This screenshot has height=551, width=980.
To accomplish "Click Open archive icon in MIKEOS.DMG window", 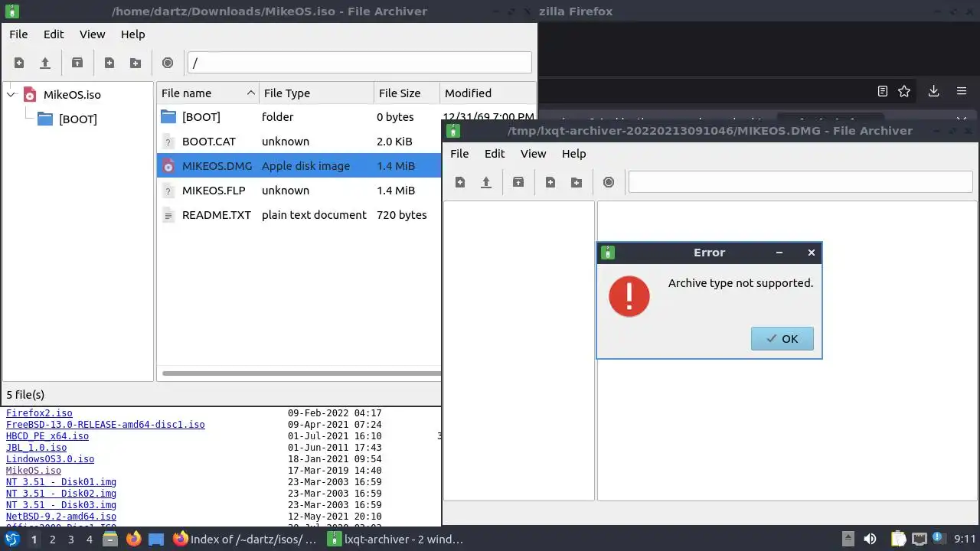I will coord(486,182).
